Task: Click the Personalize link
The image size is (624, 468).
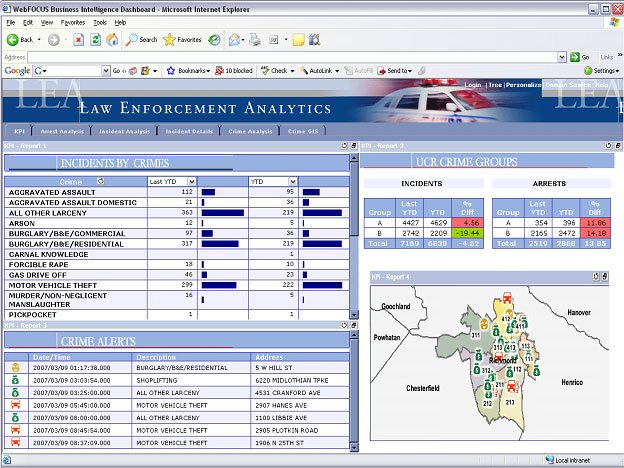Action: tap(523, 85)
